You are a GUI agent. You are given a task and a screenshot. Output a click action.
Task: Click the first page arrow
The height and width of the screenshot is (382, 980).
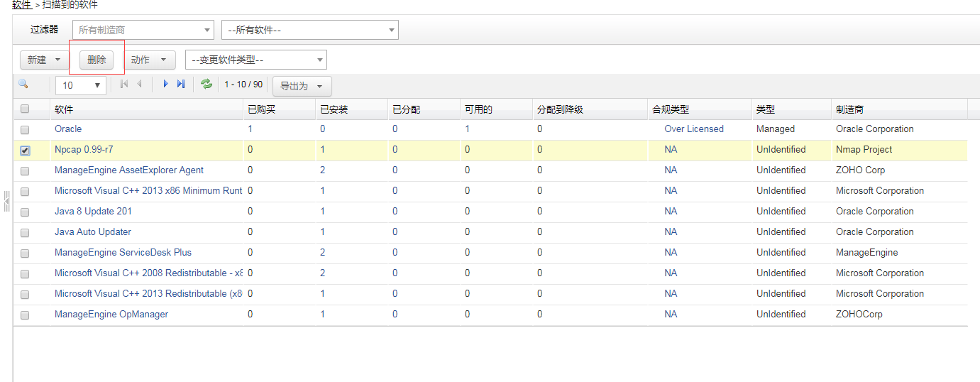coord(124,84)
